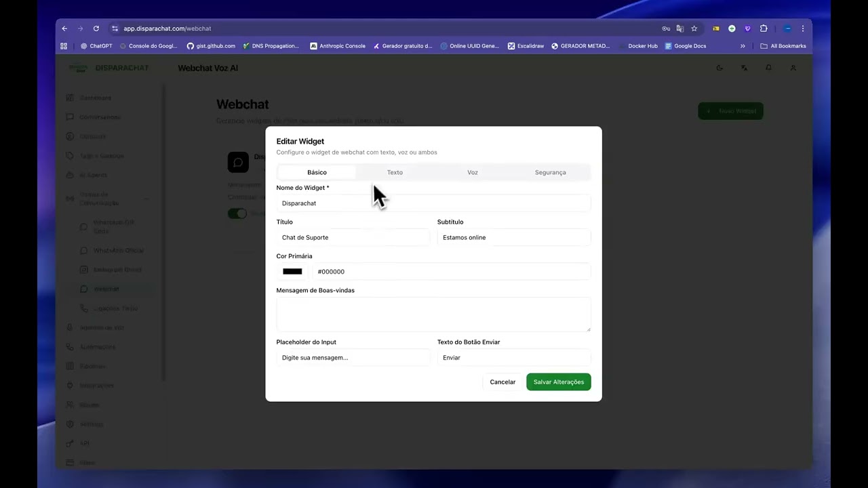Switch to the Básico tab
The image size is (868, 488).
pyautogui.click(x=317, y=172)
